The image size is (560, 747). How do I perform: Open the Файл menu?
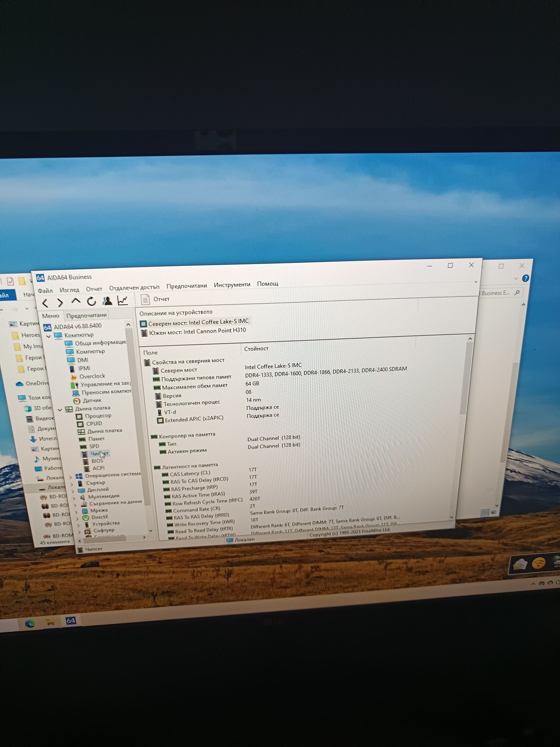[x=45, y=291]
